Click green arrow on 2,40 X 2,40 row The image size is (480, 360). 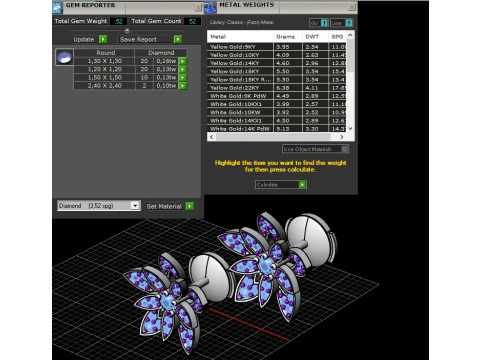(183, 86)
